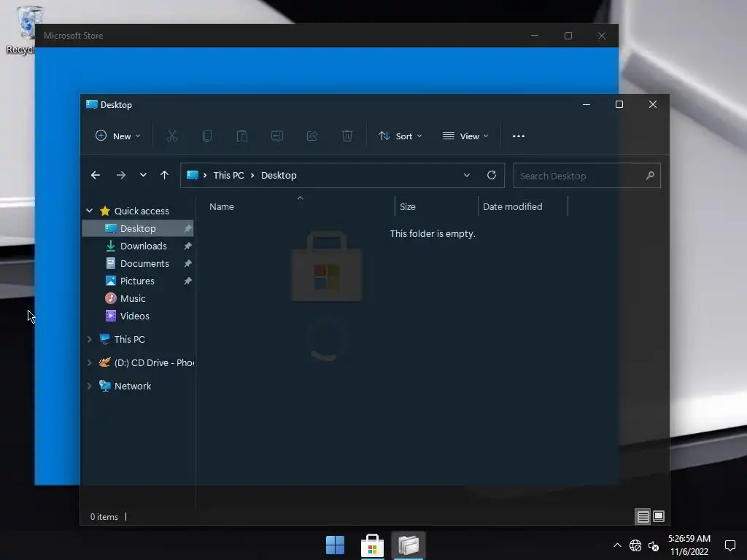Select Pictures in Quick access

coord(137,281)
